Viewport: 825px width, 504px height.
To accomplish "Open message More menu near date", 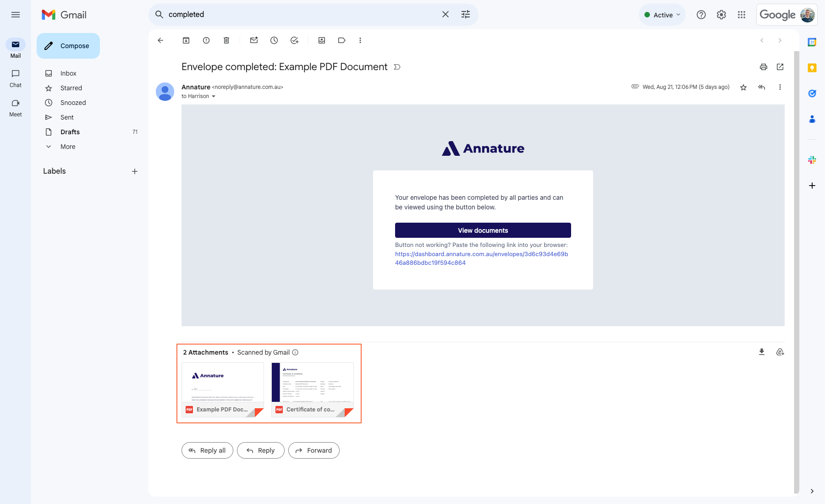I will pos(780,87).
